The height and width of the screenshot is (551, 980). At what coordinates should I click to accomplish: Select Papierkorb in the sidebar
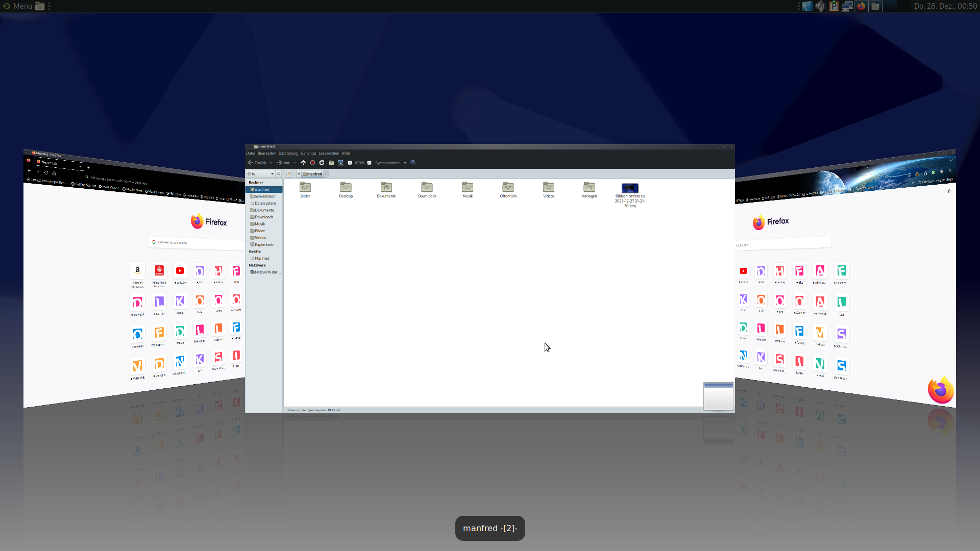[263, 244]
